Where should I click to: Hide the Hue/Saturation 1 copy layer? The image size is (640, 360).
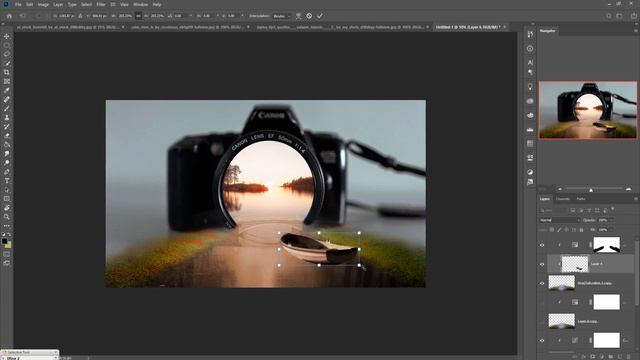(542, 283)
